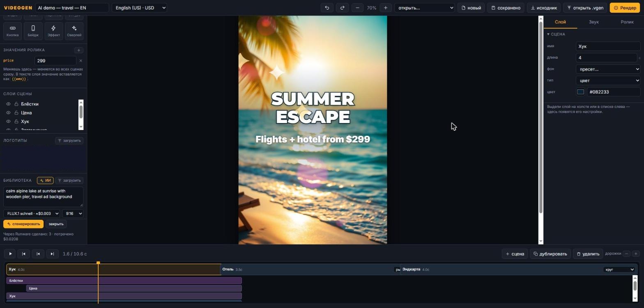Screen dimensions: 644x308
Task: Insert a Бейдж badge element
Action: (x=33, y=31)
